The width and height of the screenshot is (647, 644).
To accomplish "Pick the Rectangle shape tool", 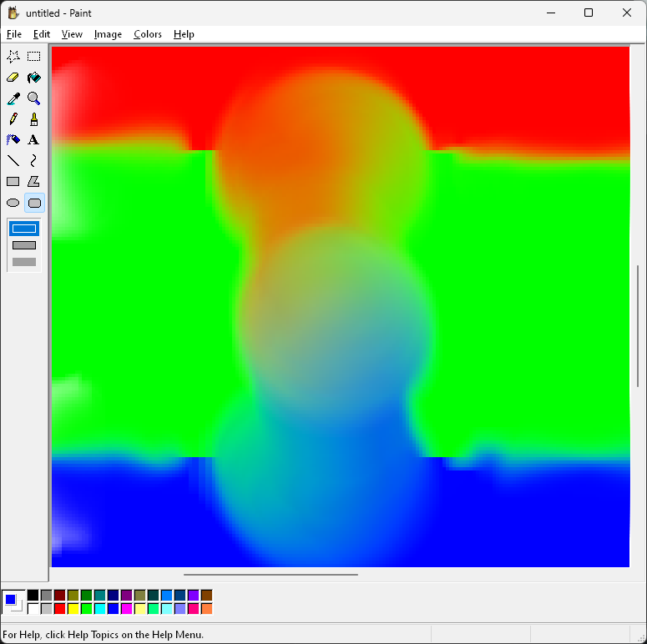I will pyautogui.click(x=13, y=182).
